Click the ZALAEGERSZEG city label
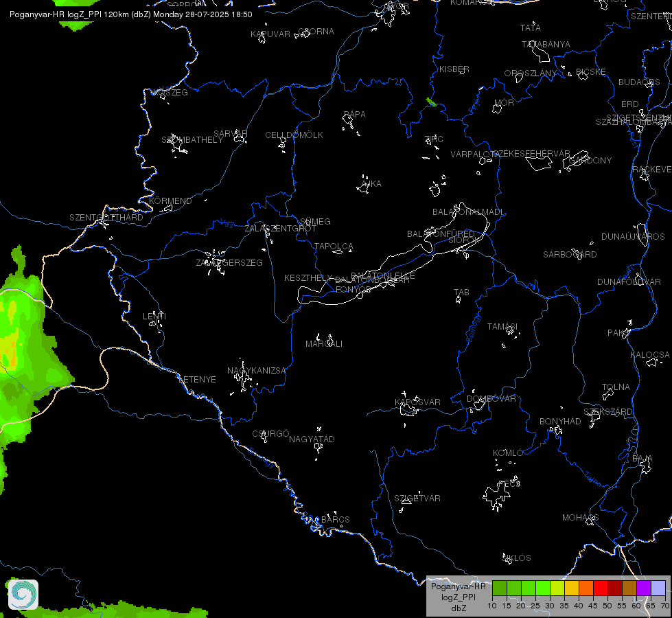The width and height of the screenshot is (672, 618). click(x=229, y=262)
